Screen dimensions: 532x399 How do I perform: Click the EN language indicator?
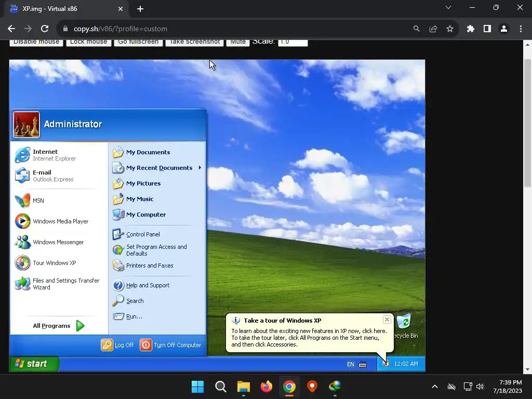tap(351, 364)
